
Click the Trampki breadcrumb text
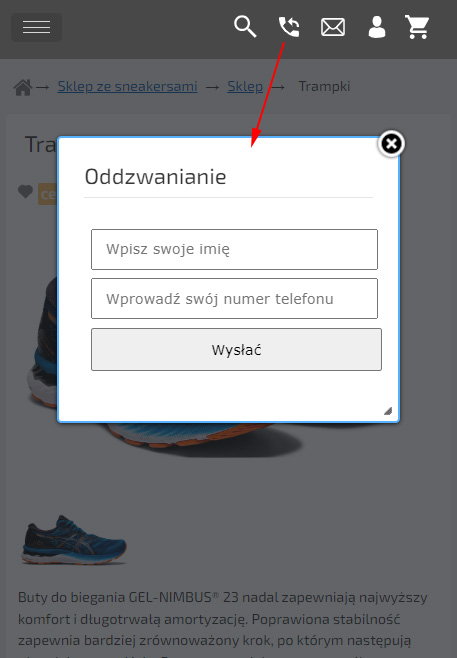coord(324,86)
